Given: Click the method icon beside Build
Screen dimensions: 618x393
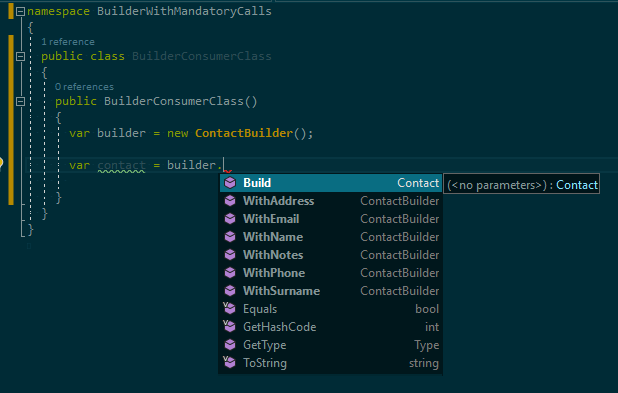Looking at the screenshot, I should (230, 183).
